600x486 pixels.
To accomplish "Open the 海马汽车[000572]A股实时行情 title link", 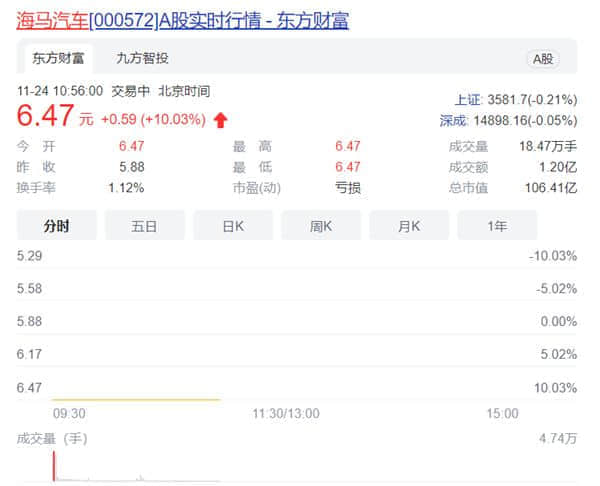I will (x=182, y=20).
